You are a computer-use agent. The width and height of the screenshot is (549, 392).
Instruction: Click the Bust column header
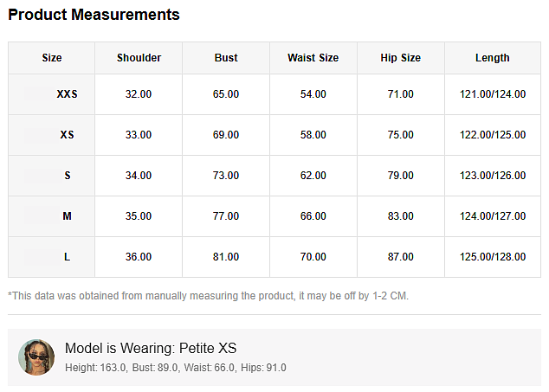(x=226, y=58)
